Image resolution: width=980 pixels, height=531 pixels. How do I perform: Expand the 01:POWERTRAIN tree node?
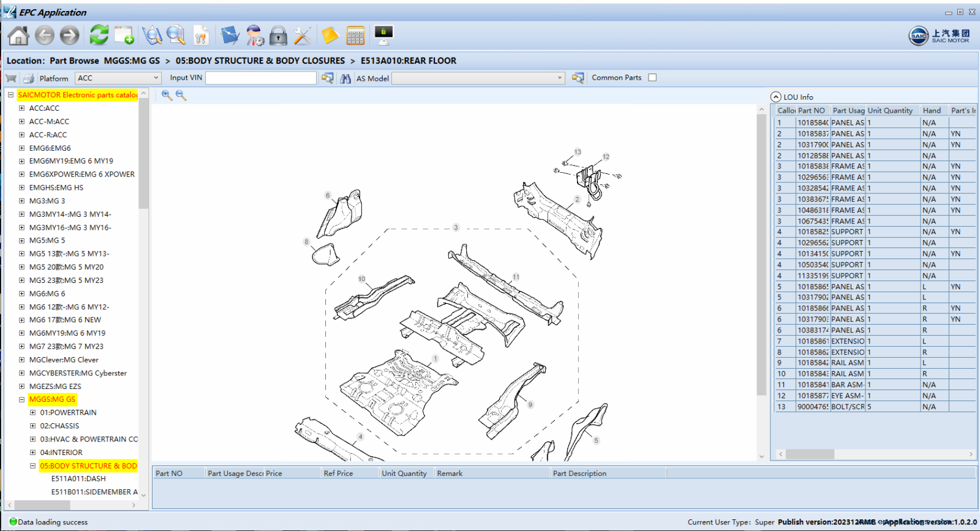point(33,413)
